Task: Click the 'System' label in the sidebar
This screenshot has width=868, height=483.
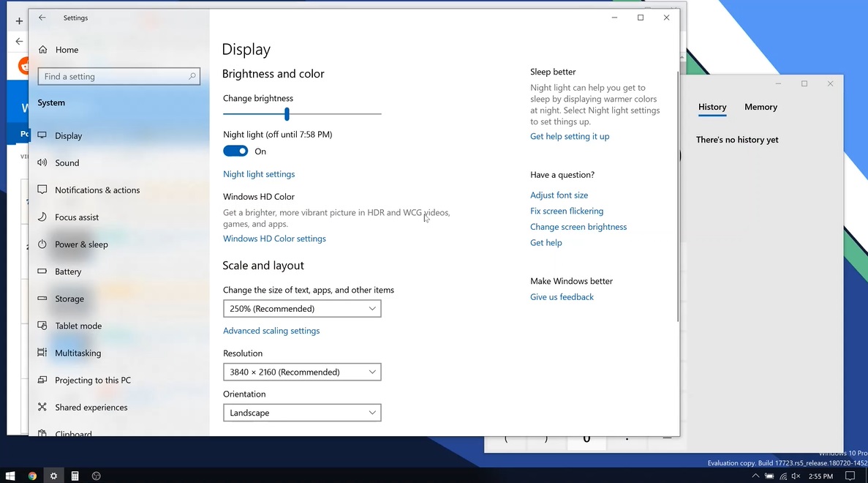Action: [51, 102]
